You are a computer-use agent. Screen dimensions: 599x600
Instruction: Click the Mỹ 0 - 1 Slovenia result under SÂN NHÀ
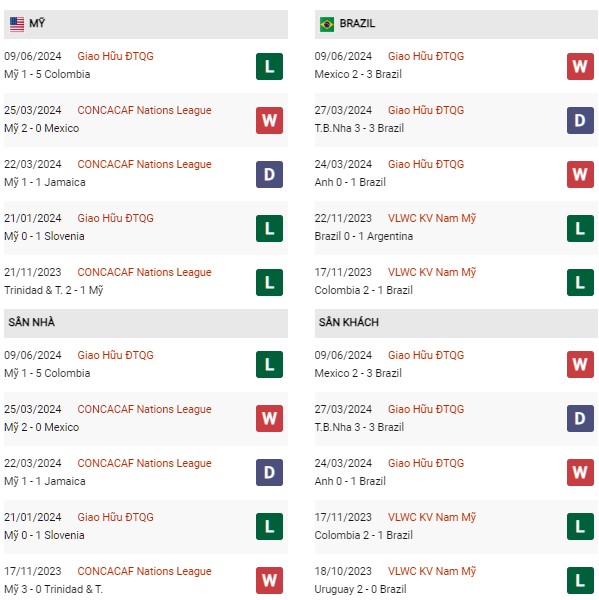(44, 535)
